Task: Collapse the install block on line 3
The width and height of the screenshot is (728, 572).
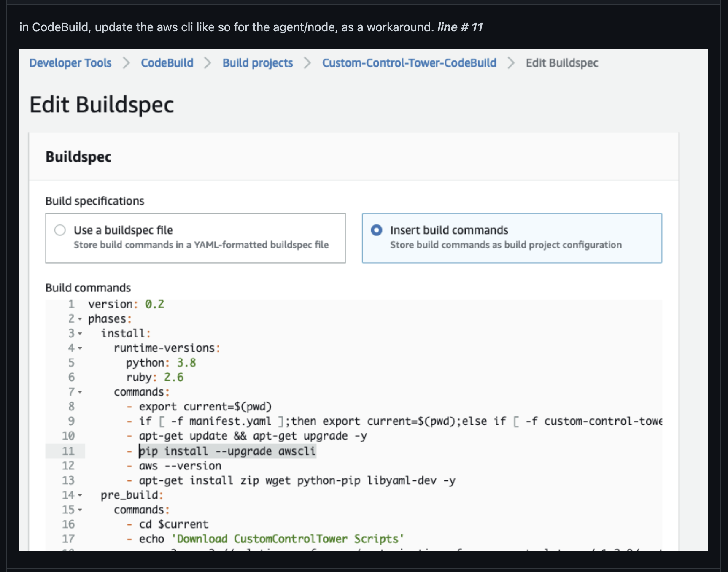Action: [80, 334]
